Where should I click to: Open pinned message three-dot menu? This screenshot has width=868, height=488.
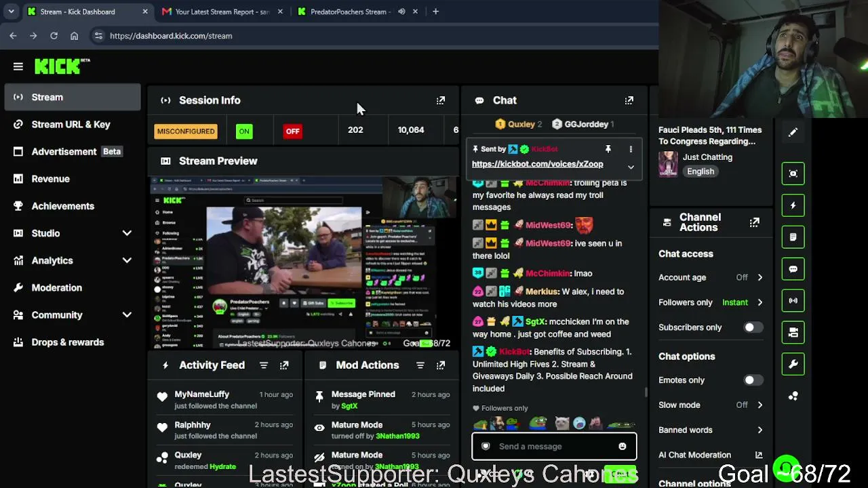point(631,149)
